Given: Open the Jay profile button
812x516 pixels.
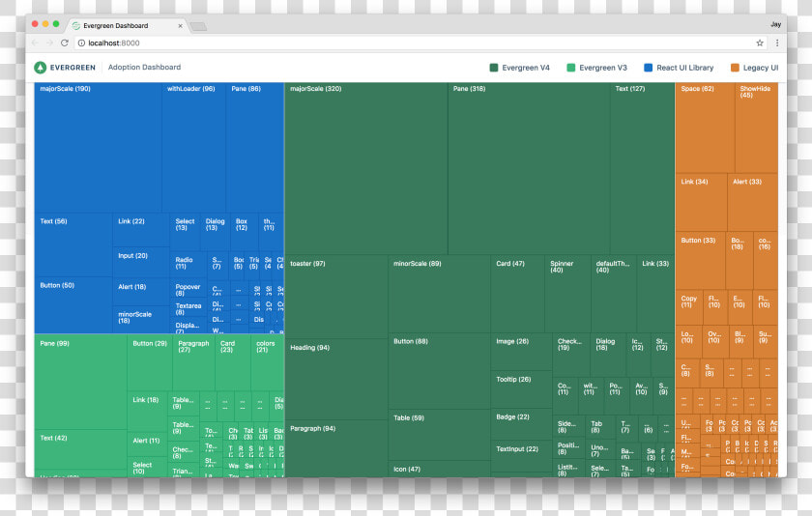Looking at the screenshot, I should [775, 24].
